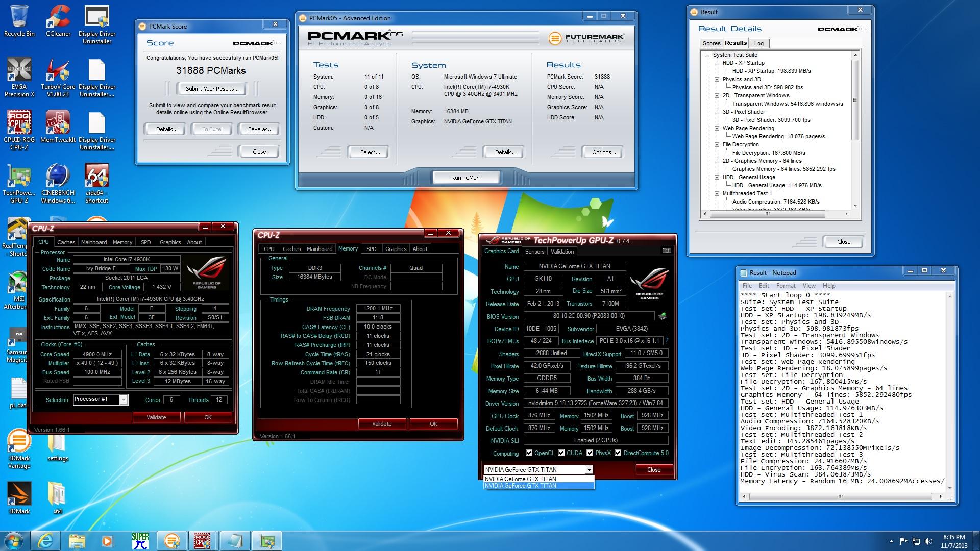
Task: Toggle the CUDA checkbox in GPU-Z
Action: (x=561, y=453)
